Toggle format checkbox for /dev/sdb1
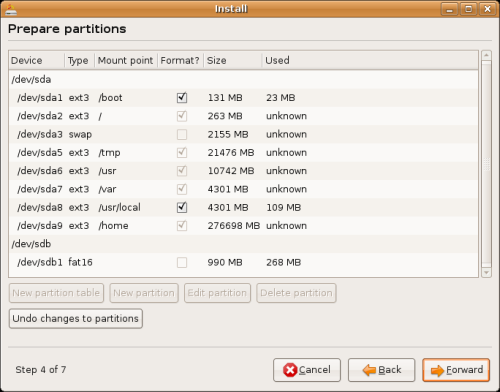Viewport: 500px width, 392px height. [x=182, y=262]
